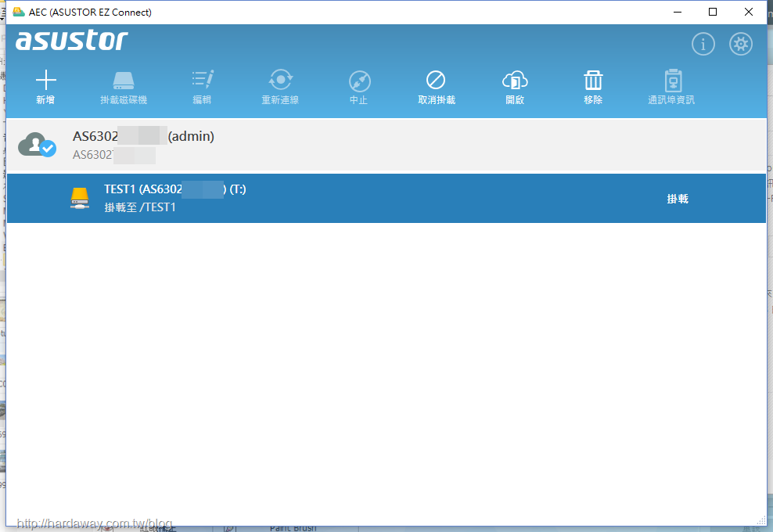Click the AEC app icon in title bar
Image resolution: width=773 pixels, height=532 pixels.
click(x=19, y=12)
